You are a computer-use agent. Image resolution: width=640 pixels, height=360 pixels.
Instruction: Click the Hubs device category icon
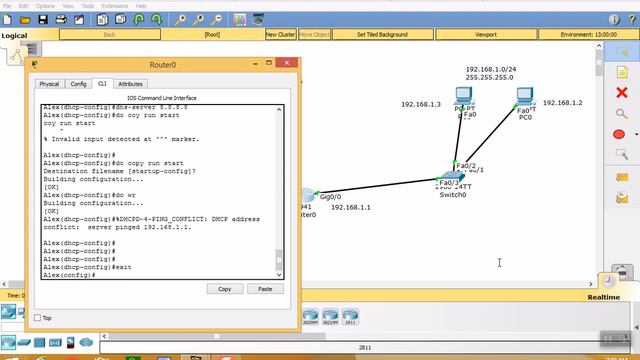point(40,342)
